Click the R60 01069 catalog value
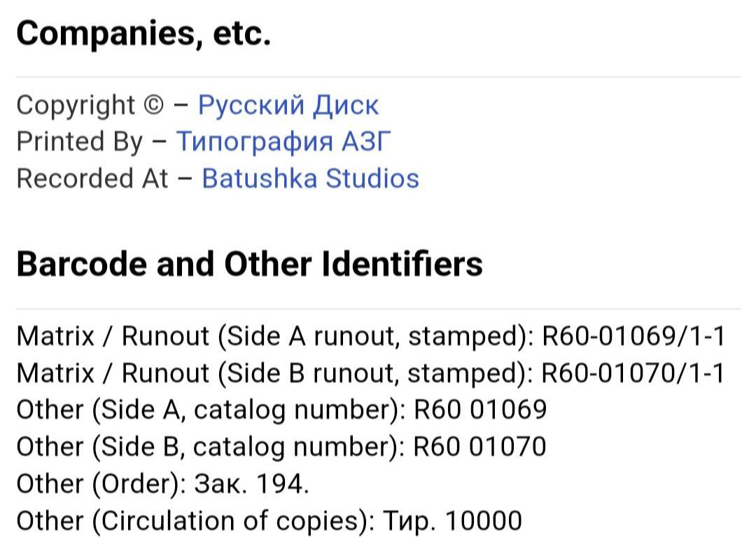The width and height of the screenshot is (756, 549). click(x=481, y=410)
